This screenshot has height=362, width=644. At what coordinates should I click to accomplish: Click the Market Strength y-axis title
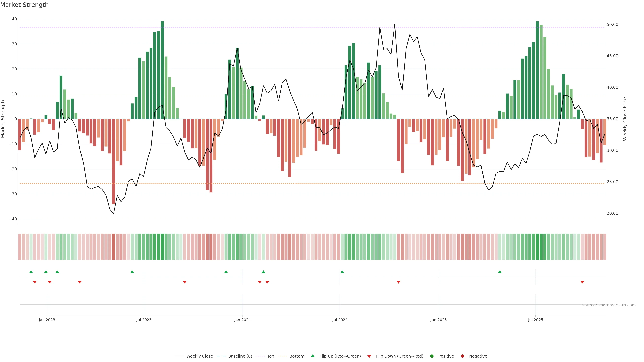pyautogui.click(x=3, y=119)
